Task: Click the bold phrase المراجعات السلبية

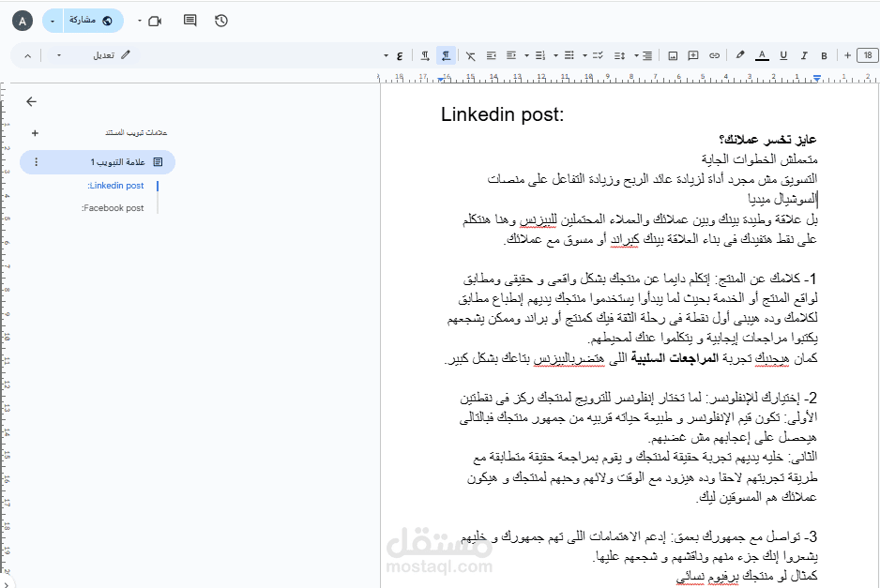Action: pos(675,358)
